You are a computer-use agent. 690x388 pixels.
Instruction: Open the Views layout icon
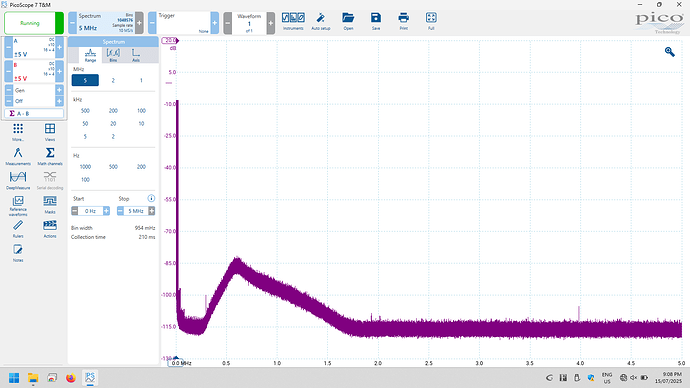pyautogui.click(x=50, y=132)
